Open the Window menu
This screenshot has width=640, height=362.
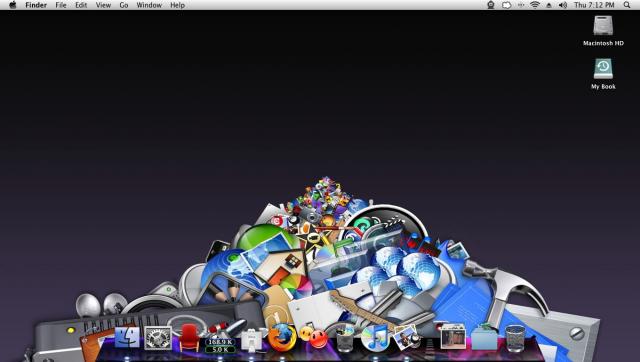(149, 5)
